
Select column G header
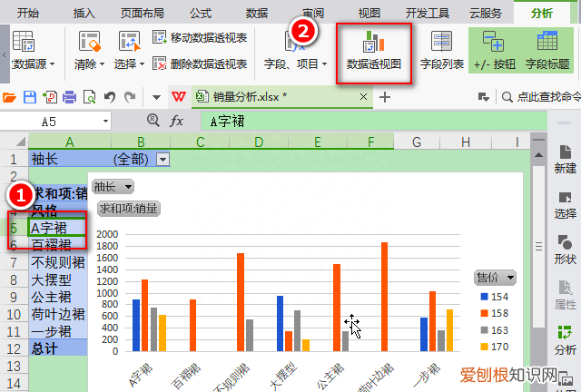[417, 142]
